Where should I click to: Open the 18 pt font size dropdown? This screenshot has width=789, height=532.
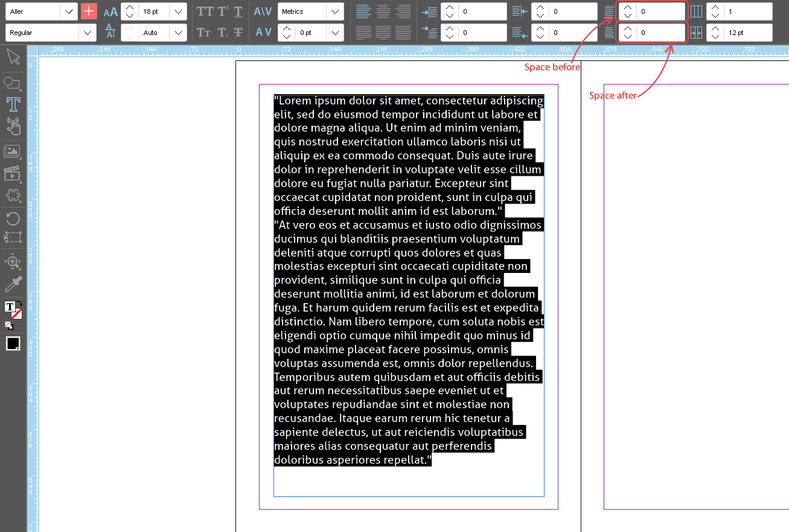coord(177,11)
